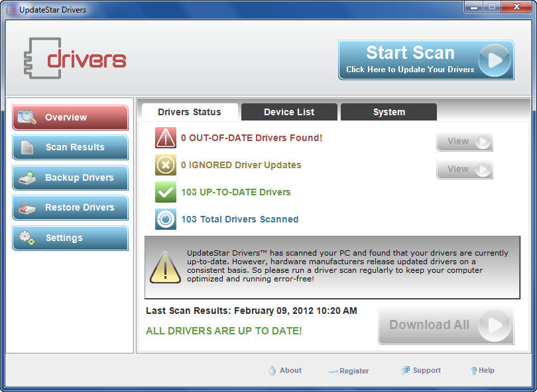Image resolution: width=537 pixels, height=392 pixels.
Task: Open the Overview section
Action: click(x=70, y=117)
